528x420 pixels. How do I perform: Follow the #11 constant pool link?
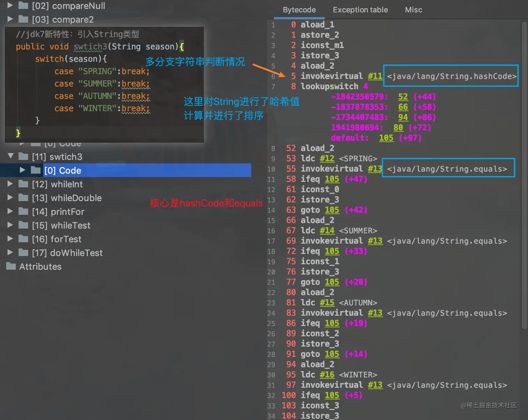(375, 76)
